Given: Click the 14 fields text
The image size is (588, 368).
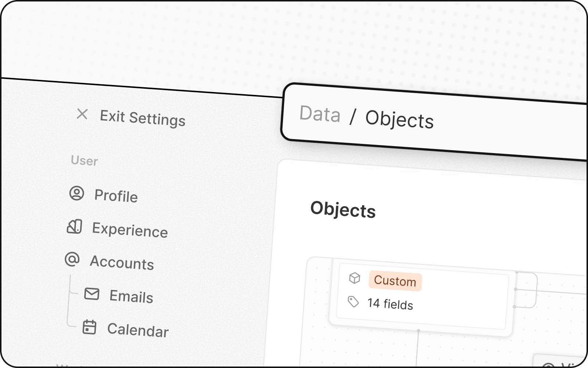Looking at the screenshot, I should [390, 304].
